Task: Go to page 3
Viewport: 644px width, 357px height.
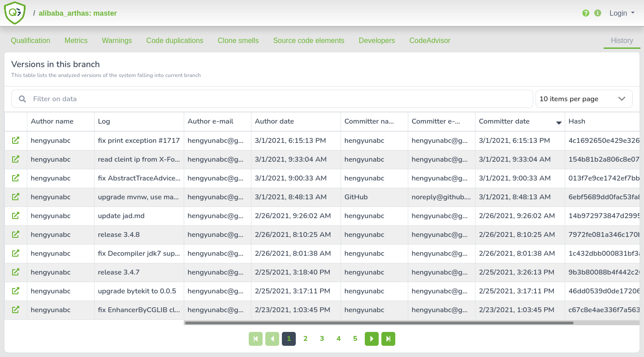Action: coord(322,339)
